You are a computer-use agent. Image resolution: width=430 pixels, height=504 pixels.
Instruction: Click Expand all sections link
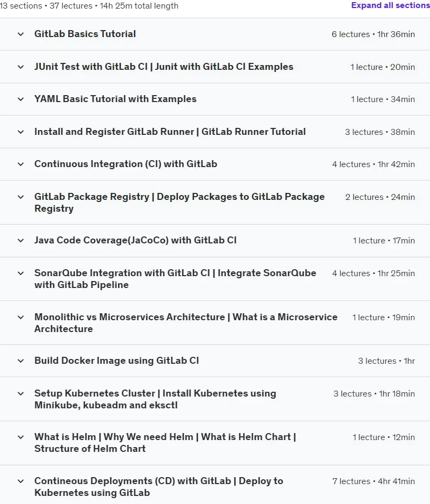tap(390, 5)
